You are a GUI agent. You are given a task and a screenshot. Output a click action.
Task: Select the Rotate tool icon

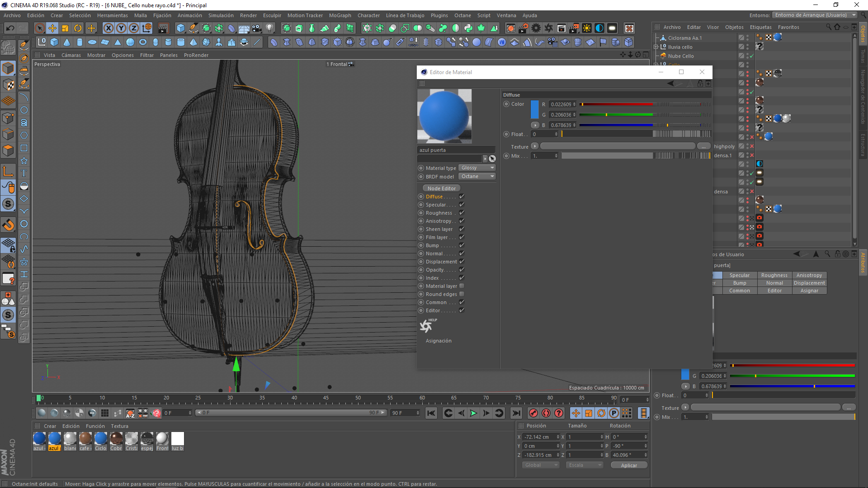click(78, 28)
